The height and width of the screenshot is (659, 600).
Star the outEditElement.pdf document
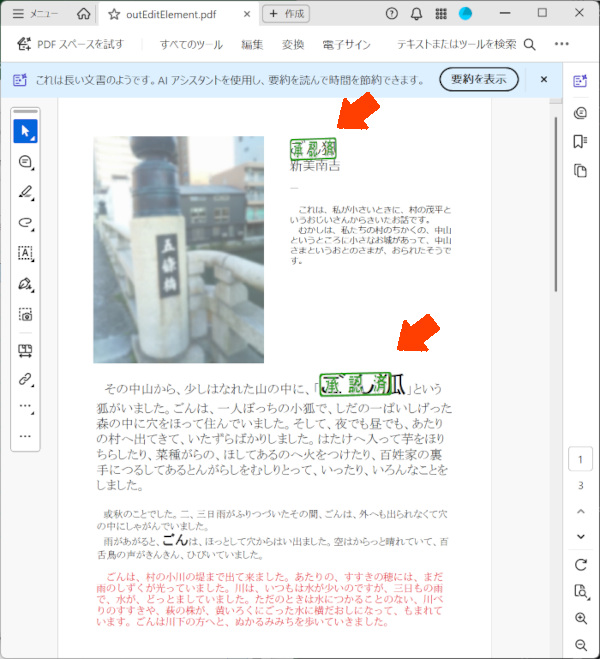tap(113, 14)
